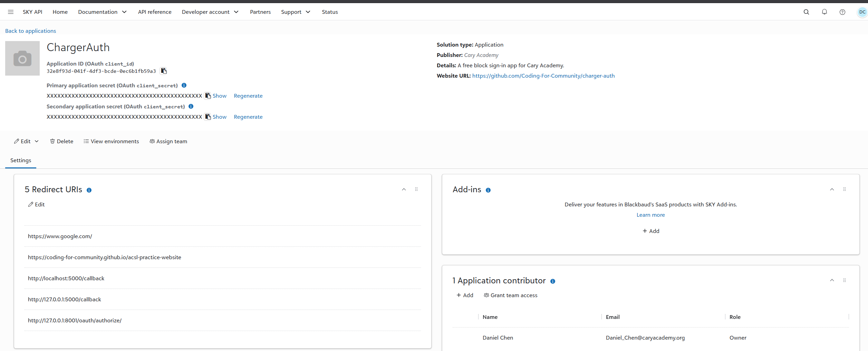Show info about Application contributor
This screenshot has height=351, width=868.
[x=553, y=281]
